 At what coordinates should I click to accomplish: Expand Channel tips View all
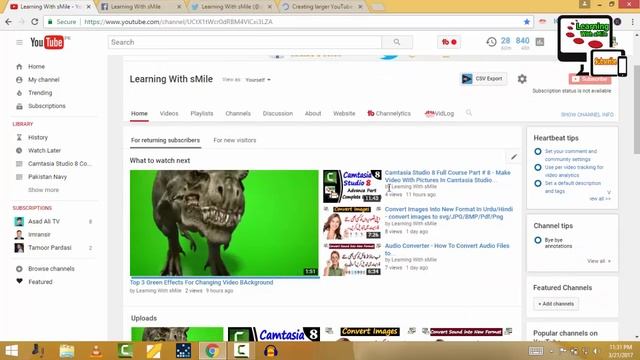599,261
